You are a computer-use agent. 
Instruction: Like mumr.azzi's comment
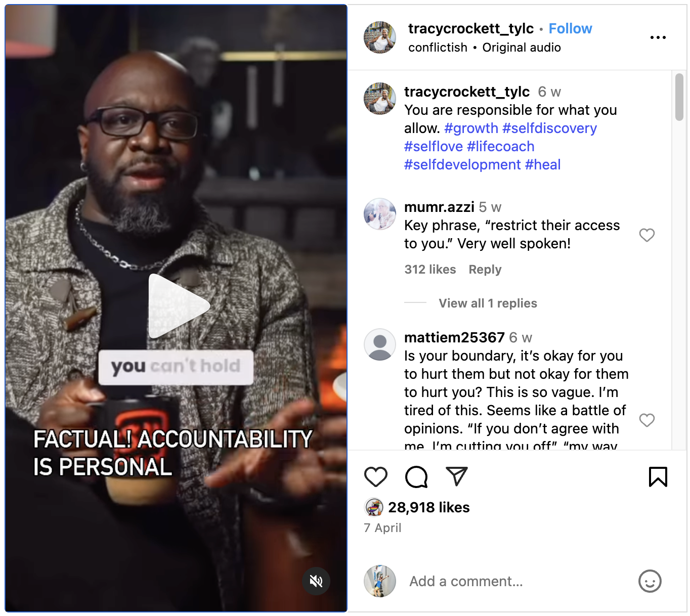647,235
